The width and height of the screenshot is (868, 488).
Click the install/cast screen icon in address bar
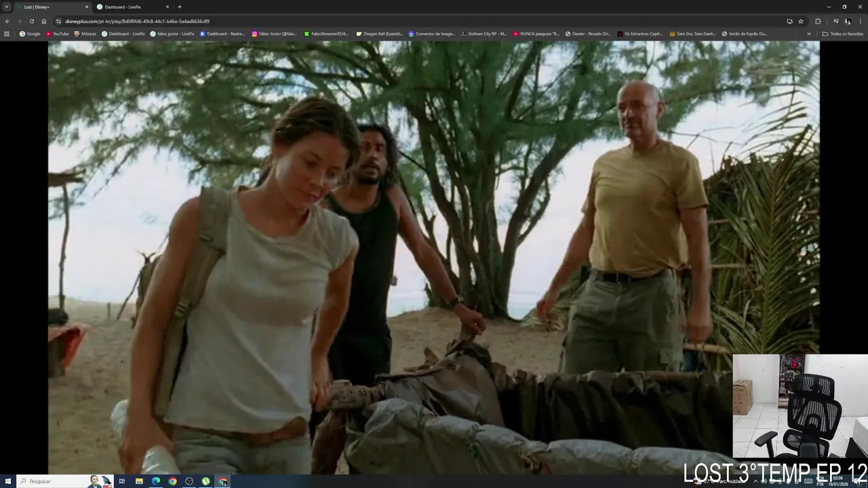coord(789,21)
